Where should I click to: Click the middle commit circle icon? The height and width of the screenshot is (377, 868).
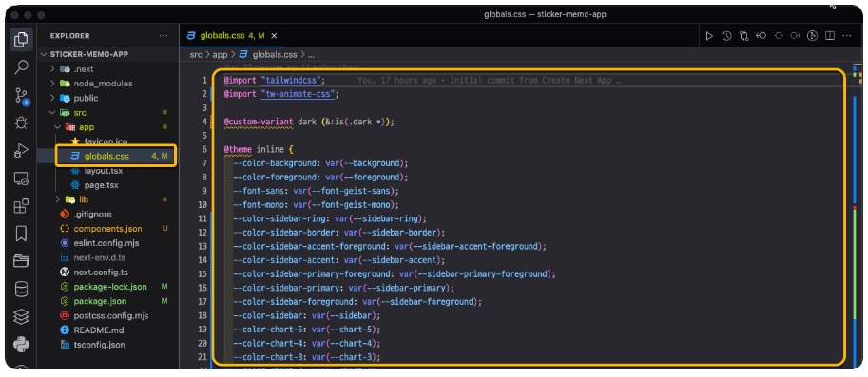779,36
